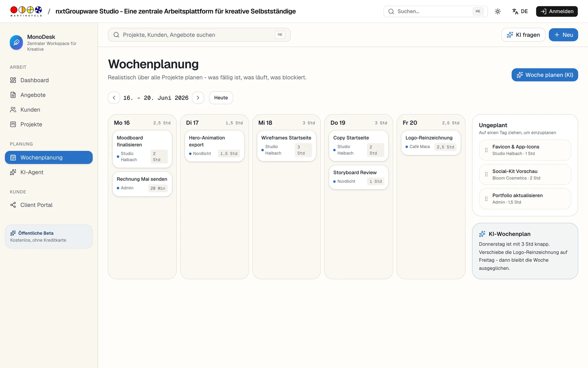Open Projekte in the sidebar

pyautogui.click(x=49, y=124)
